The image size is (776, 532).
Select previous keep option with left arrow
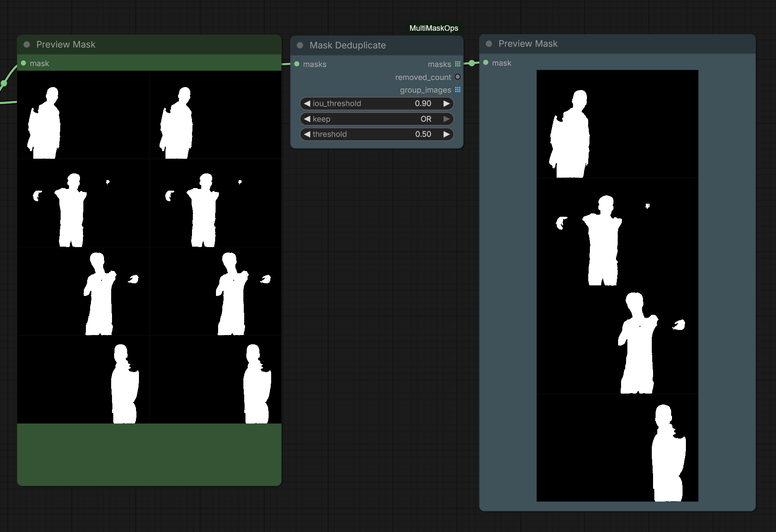click(x=307, y=119)
